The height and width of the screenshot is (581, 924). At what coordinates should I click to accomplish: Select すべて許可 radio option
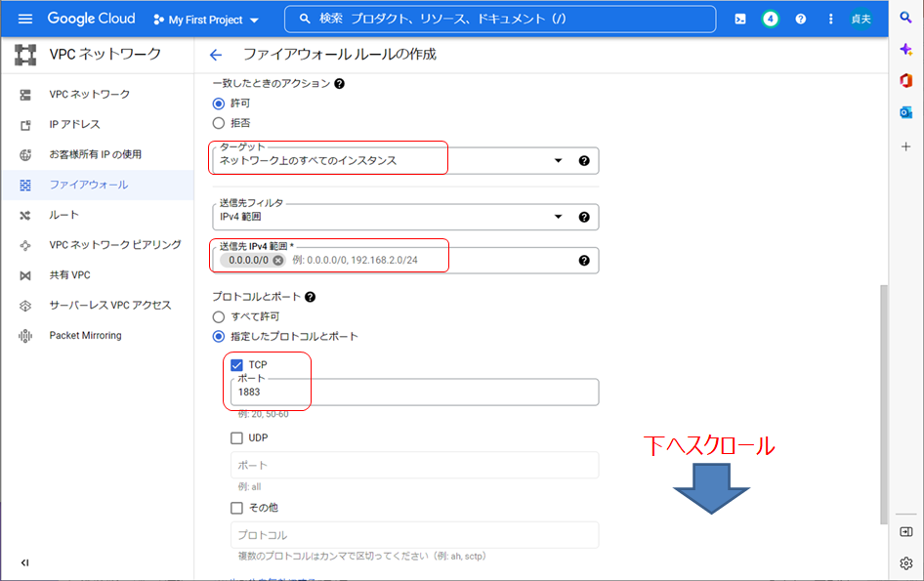point(219,317)
